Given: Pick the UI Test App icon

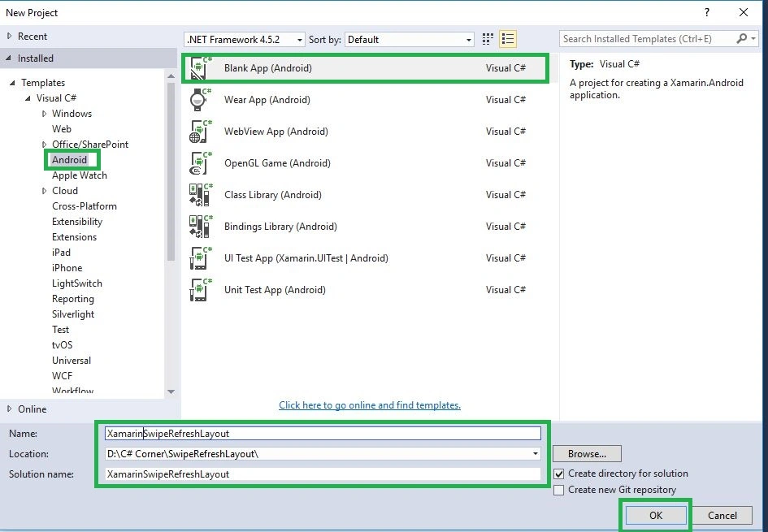Looking at the screenshot, I should (200, 258).
